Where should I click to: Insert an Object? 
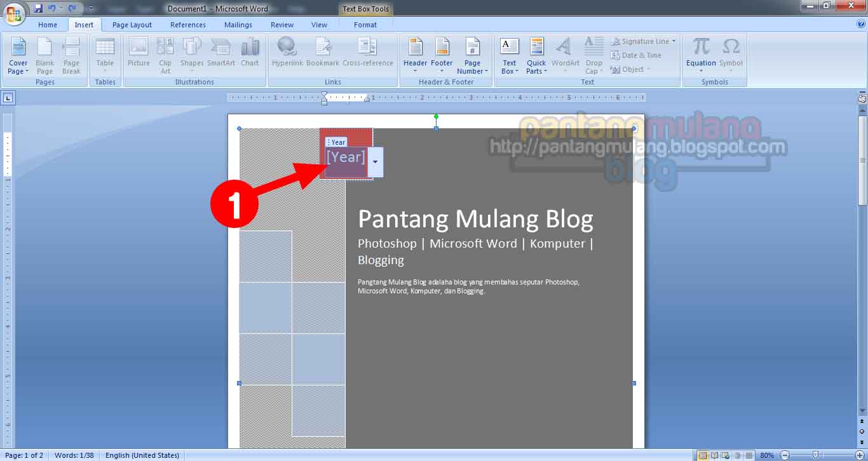[630, 69]
